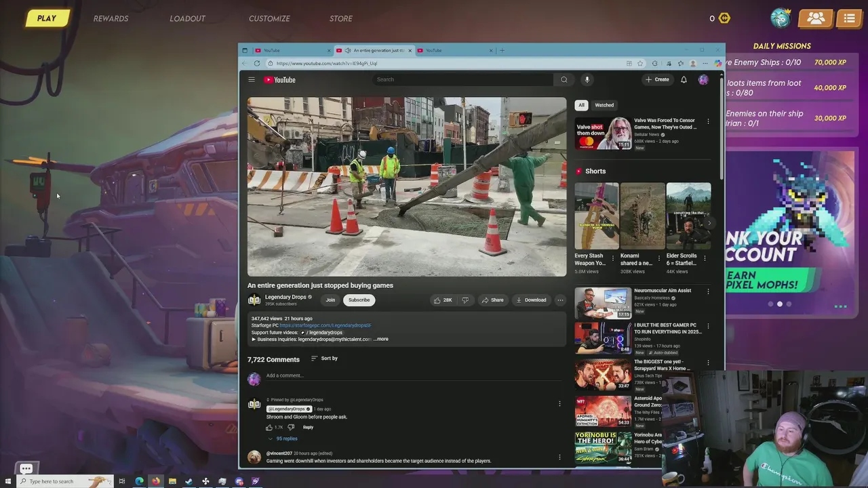
Task: Open the YouTube guide hamburger menu
Action: pos(251,79)
